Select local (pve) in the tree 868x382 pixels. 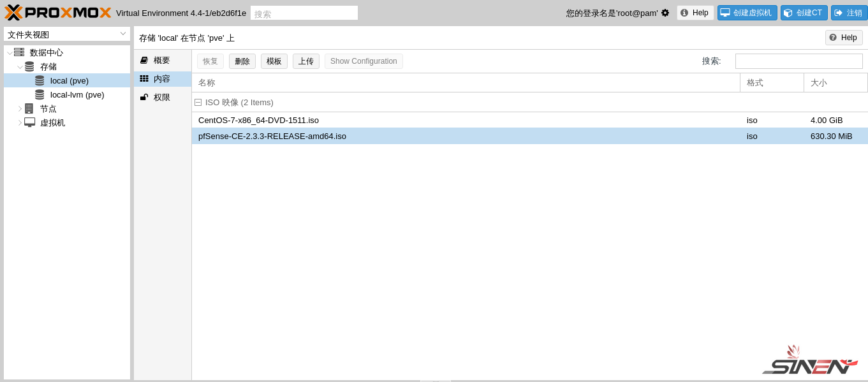pos(67,80)
